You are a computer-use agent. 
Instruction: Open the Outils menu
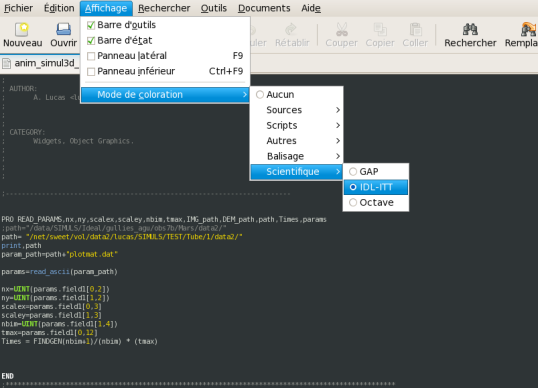[x=214, y=8]
